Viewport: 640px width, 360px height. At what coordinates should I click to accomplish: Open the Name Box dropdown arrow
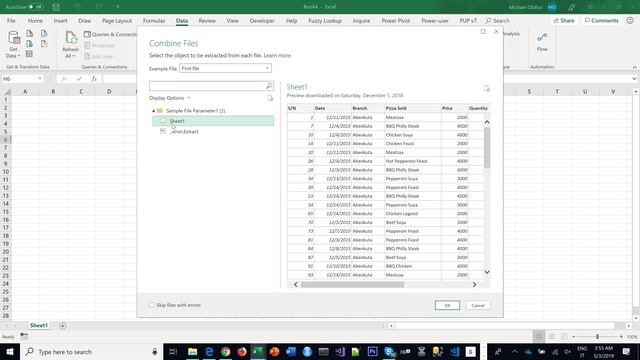click(x=40, y=79)
